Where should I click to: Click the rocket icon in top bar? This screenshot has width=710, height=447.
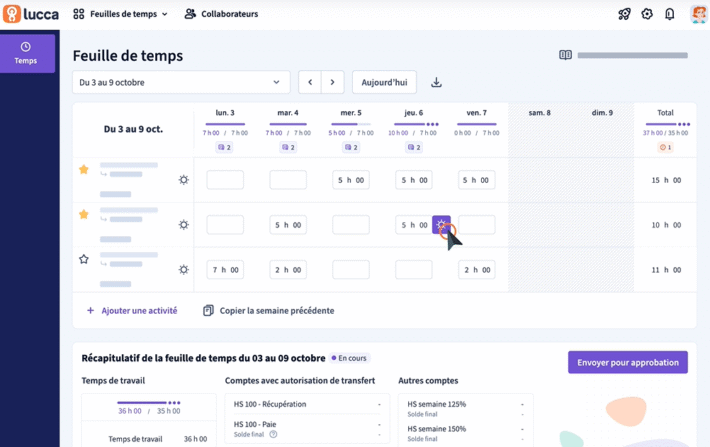click(x=624, y=14)
